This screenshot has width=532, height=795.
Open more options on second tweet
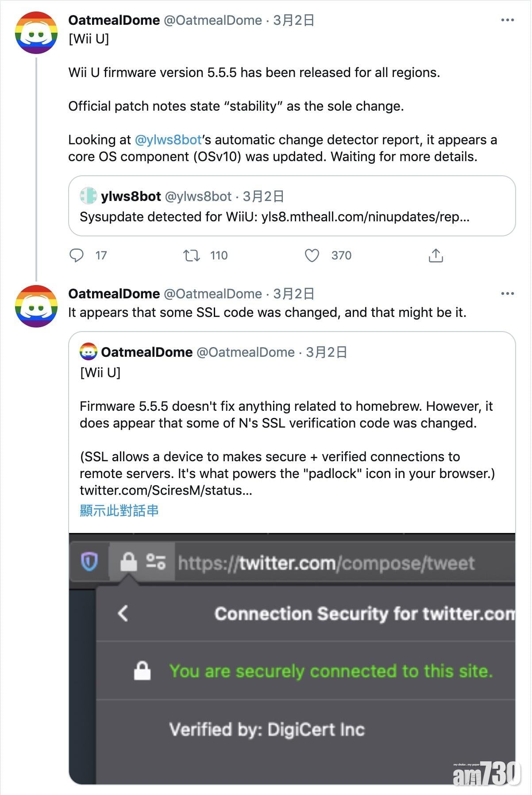(x=507, y=294)
